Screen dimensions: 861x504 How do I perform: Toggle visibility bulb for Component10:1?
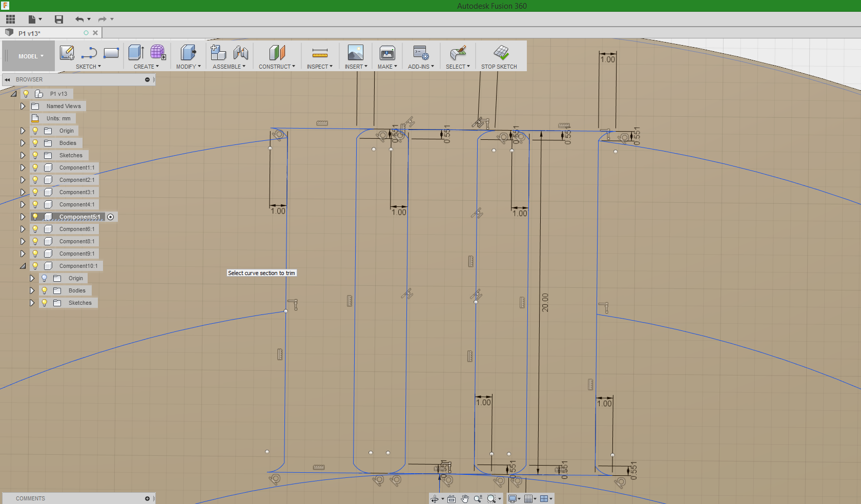coord(35,266)
